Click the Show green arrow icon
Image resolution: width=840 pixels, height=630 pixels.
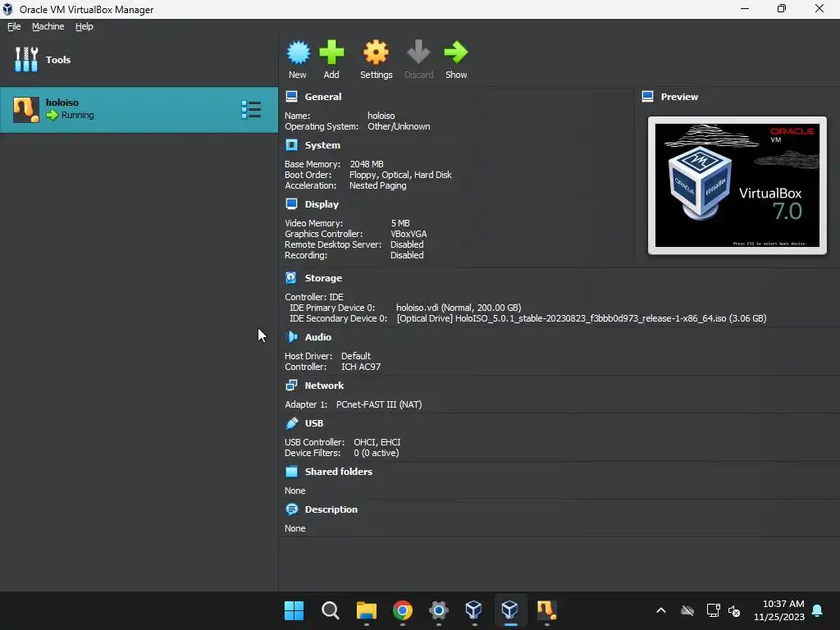point(456,52)
